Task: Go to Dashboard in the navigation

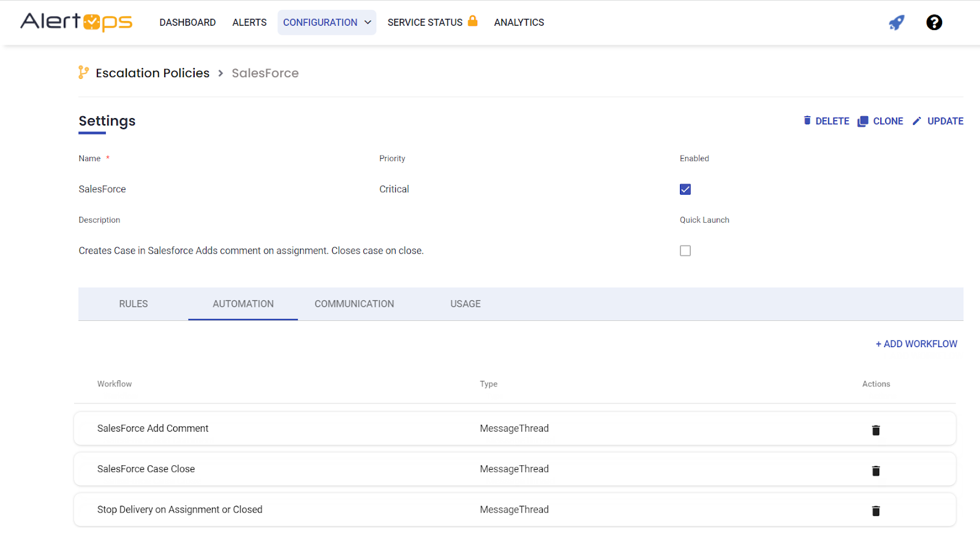Action: pos(187,23)
